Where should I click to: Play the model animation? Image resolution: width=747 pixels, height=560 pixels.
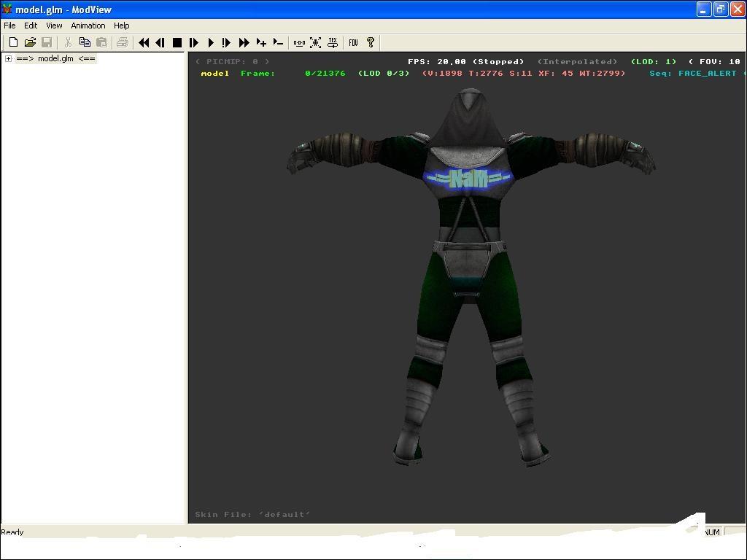[x=211, y=43]
